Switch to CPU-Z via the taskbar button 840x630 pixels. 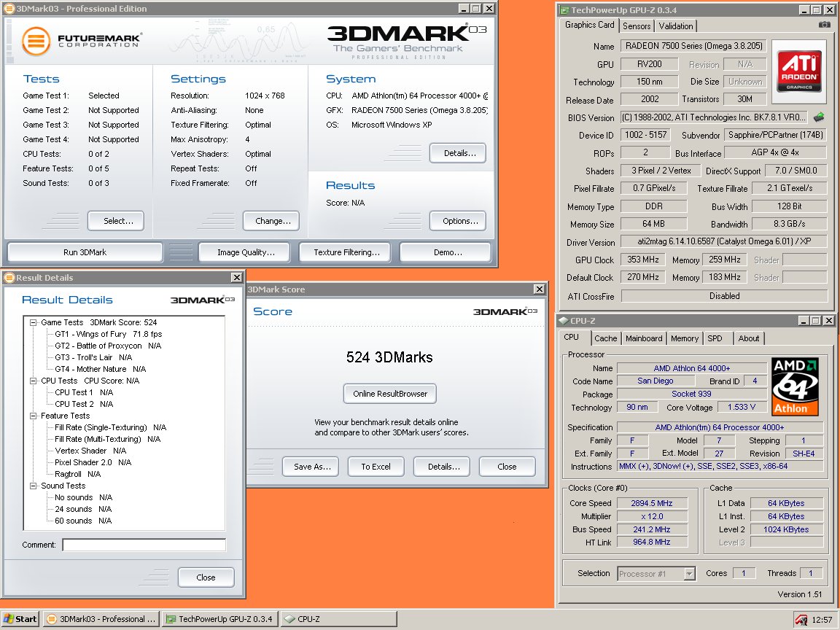coord(338,619)
